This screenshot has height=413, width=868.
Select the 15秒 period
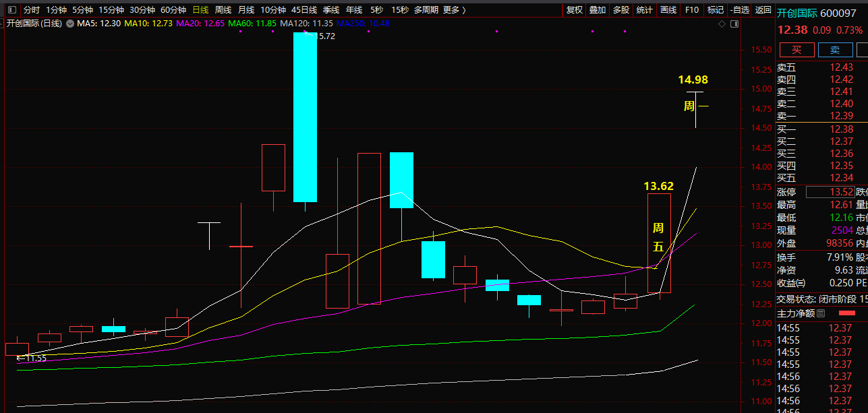pyautogui.click(x=400, y=10)
